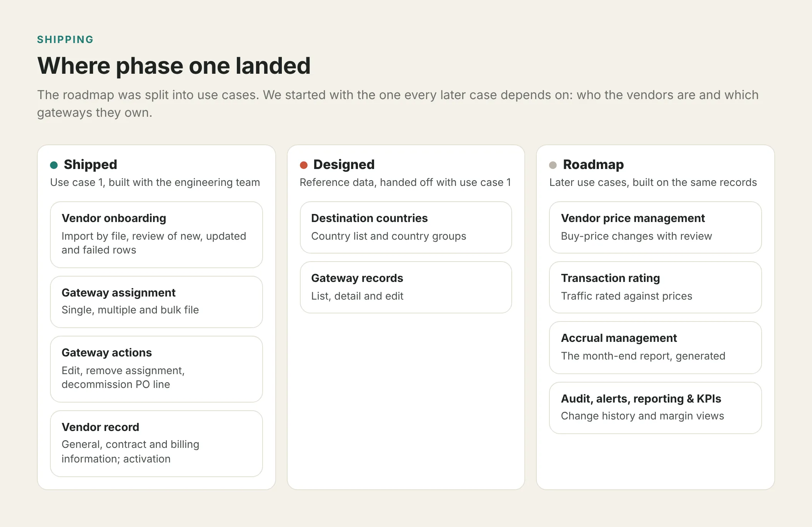
Task: Click 'Reference data, handed off with use case 1'
Action: [405, 182]
